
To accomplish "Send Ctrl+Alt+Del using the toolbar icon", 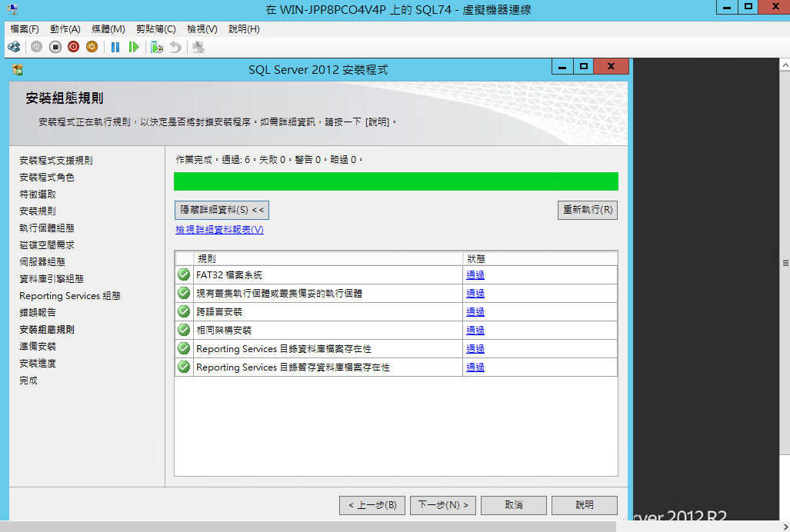I will point(14,48).
